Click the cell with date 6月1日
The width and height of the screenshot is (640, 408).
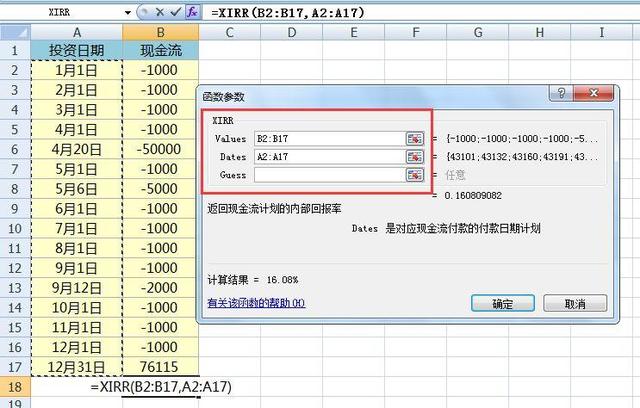tap(76, 209)
